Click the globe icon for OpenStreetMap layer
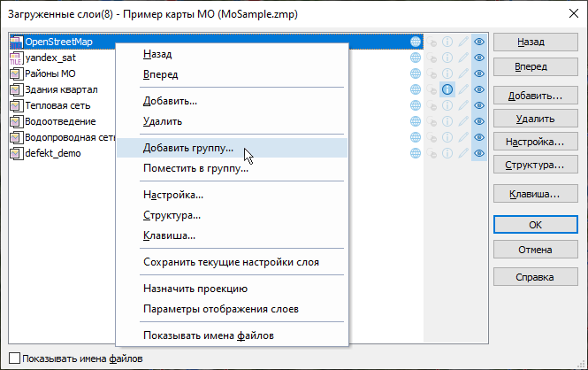Viewport: 588px width, 370px height. (416, 42)
